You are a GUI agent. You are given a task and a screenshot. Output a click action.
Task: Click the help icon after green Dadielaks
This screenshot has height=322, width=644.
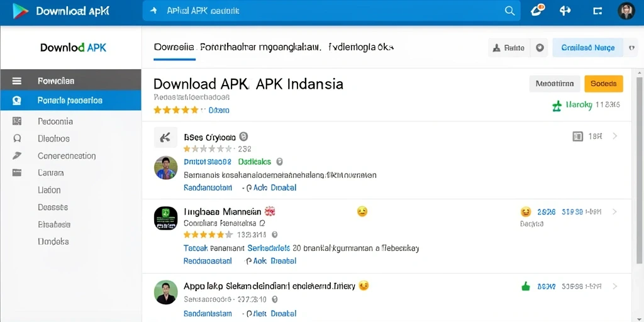point(280,162)
